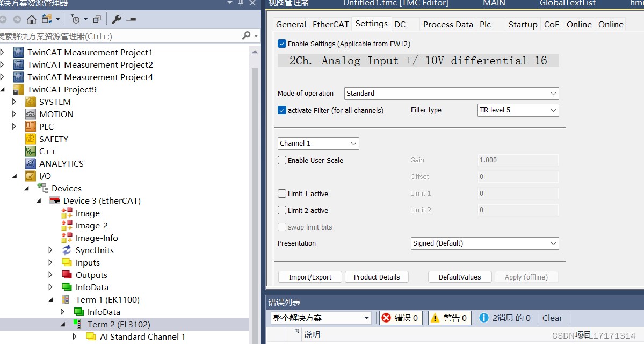Click the TwinCAT Measurement Project1 icon

click(x=18, y=53)
